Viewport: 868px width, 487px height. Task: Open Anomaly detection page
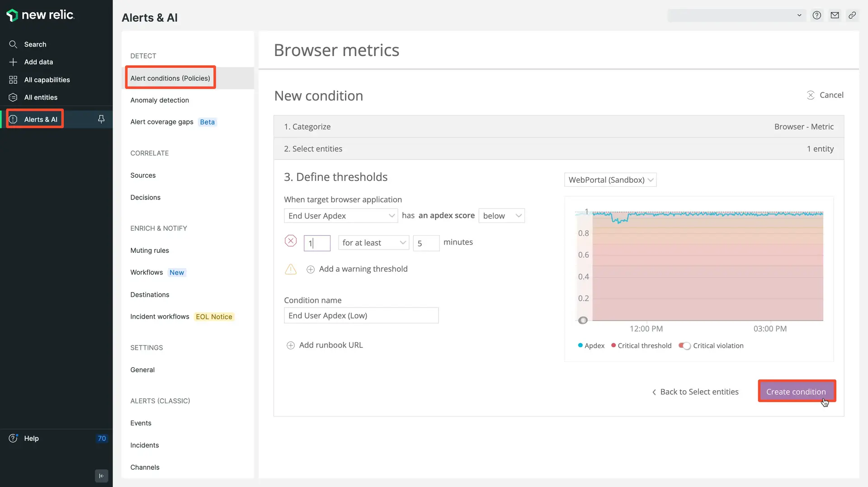pyautogui.click(x=160, y=100)
